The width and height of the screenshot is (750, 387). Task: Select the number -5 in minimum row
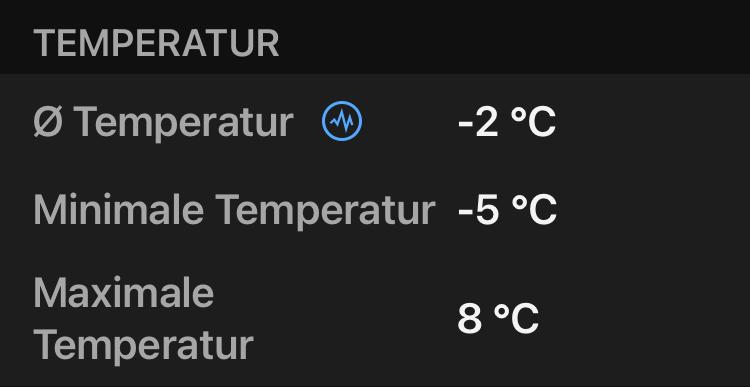tap(478, 210)
